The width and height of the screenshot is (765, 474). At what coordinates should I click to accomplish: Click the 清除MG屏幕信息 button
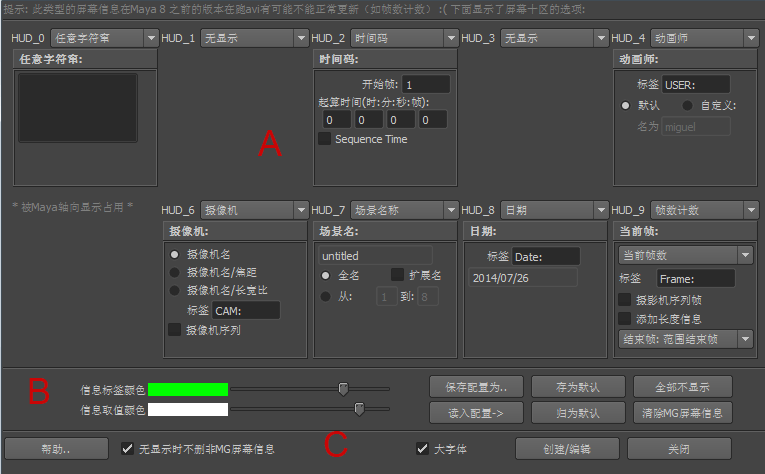pos(683,413)
